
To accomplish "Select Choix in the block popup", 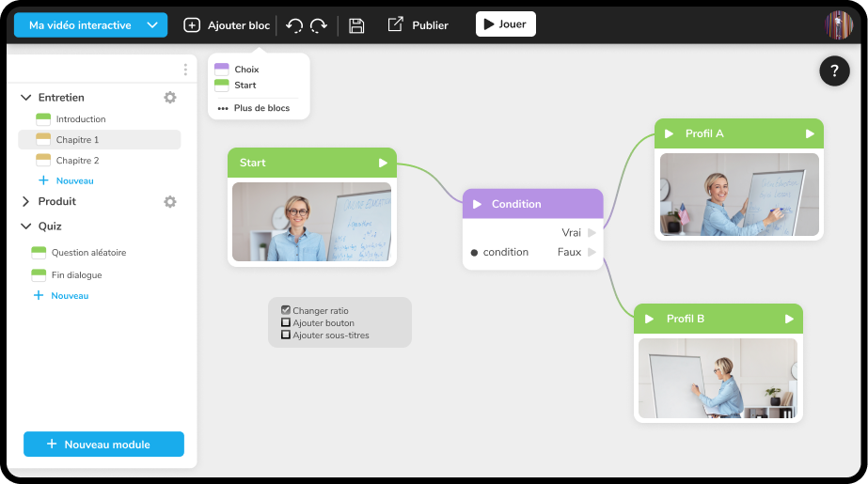I will tap(246, 70).
